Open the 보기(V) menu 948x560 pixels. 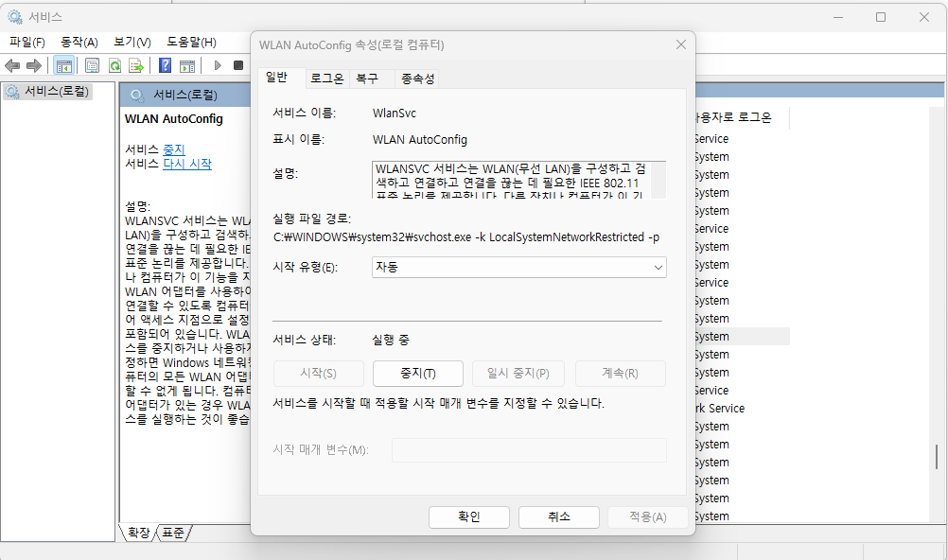[132, 42]
